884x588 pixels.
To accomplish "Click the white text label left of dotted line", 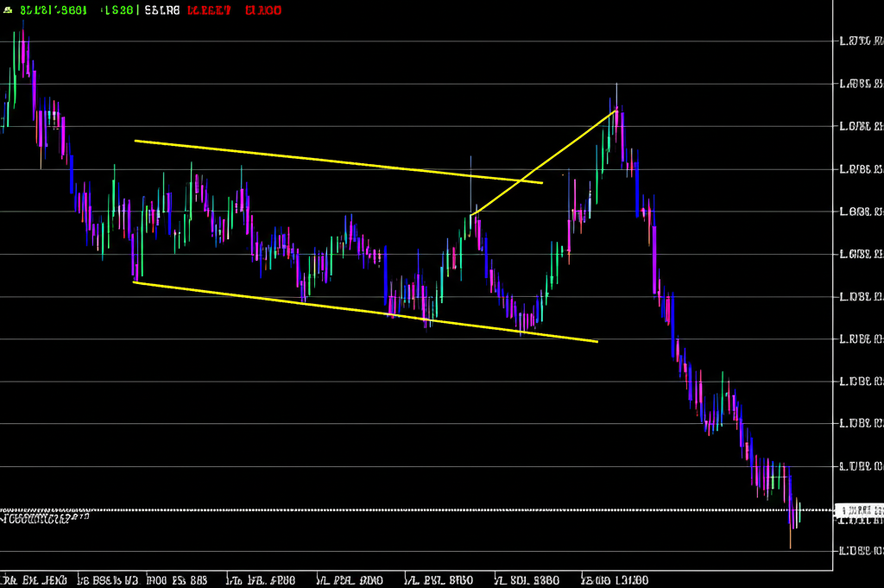I will 43,518.
